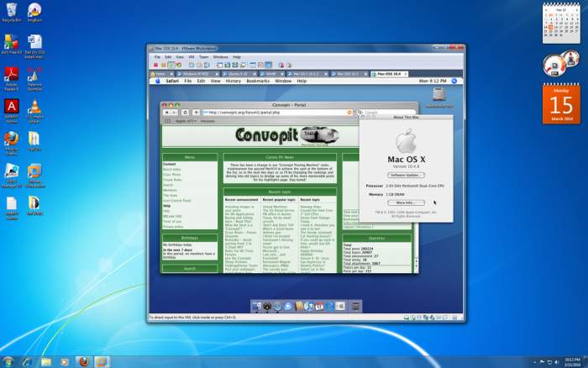Open iTunes from the Mac dock
588x368 pixels.
(308, 306)
